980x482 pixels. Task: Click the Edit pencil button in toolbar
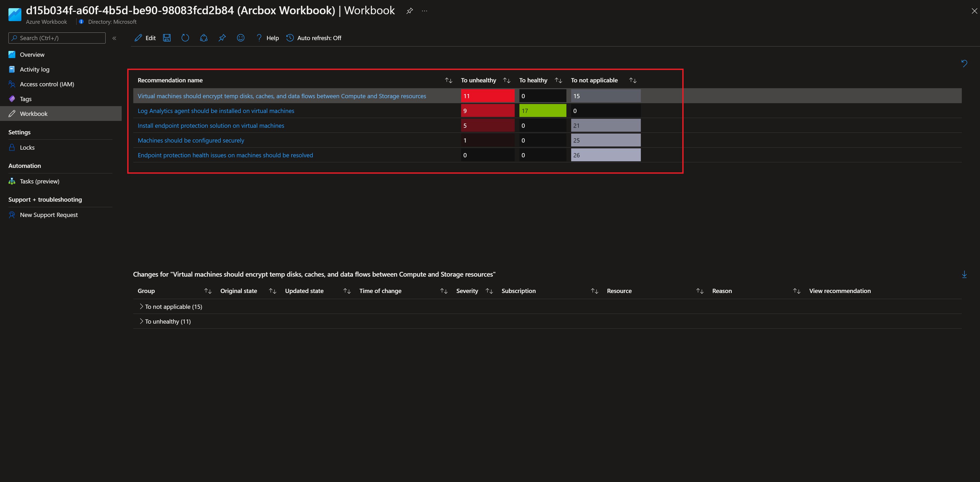click(145, 38)
